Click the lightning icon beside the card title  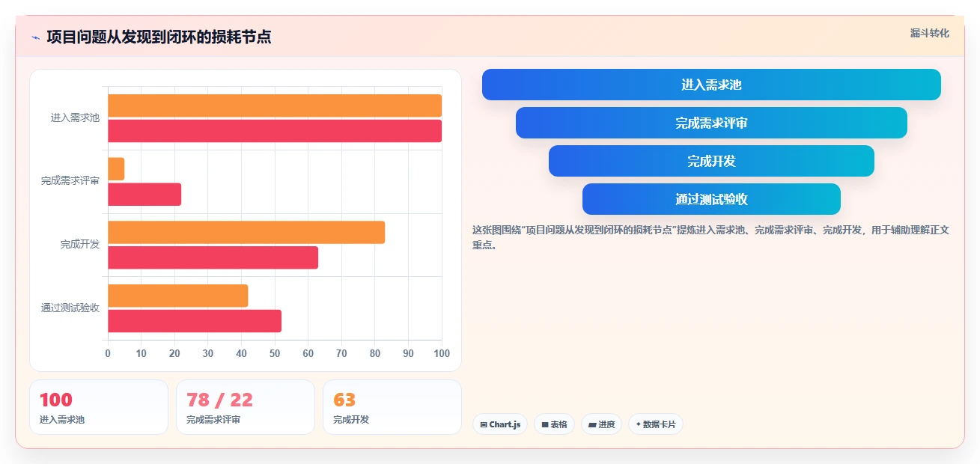pos(35,37)
